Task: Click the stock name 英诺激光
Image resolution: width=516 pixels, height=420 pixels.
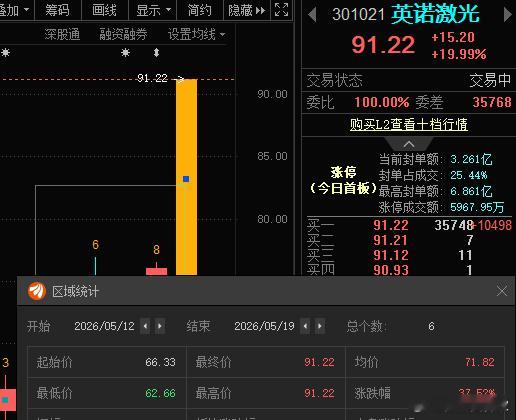Action: [x=435, y=15]
